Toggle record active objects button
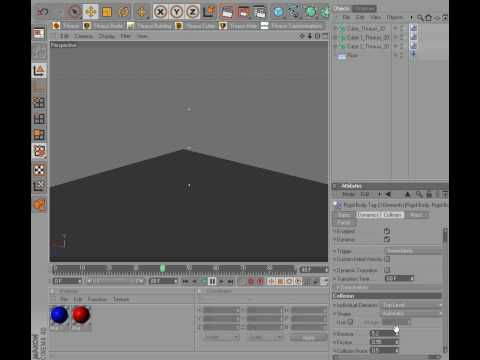This screenshot has width=480, height=360. click(251, 282)
